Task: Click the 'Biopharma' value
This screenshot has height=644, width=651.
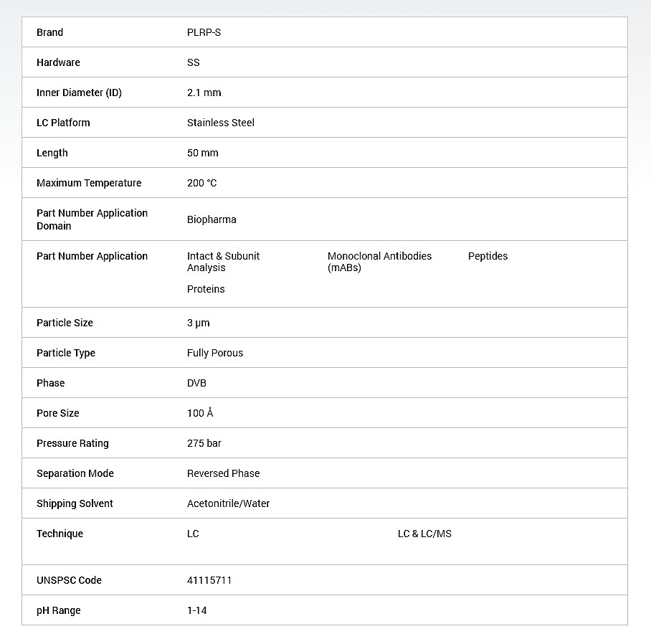Action: pos(212,219)
